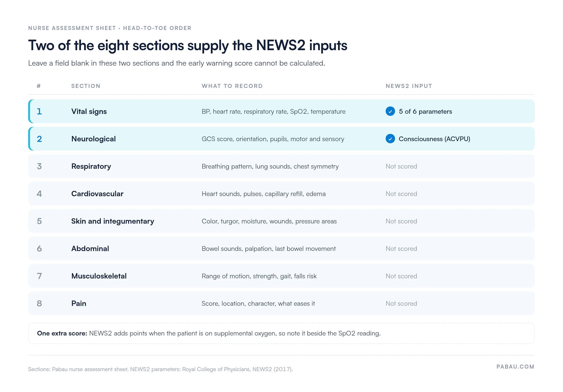Image resolution: width=563 pixels, height=392 pixels.
Task: Click the 'WHAT TO RECORD' column header
Action: coord(232,86)
